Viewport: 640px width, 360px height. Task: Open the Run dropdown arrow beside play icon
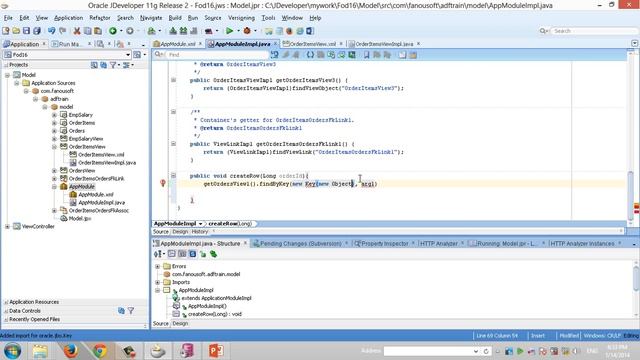pyautogui.click(x=238, y=31)
